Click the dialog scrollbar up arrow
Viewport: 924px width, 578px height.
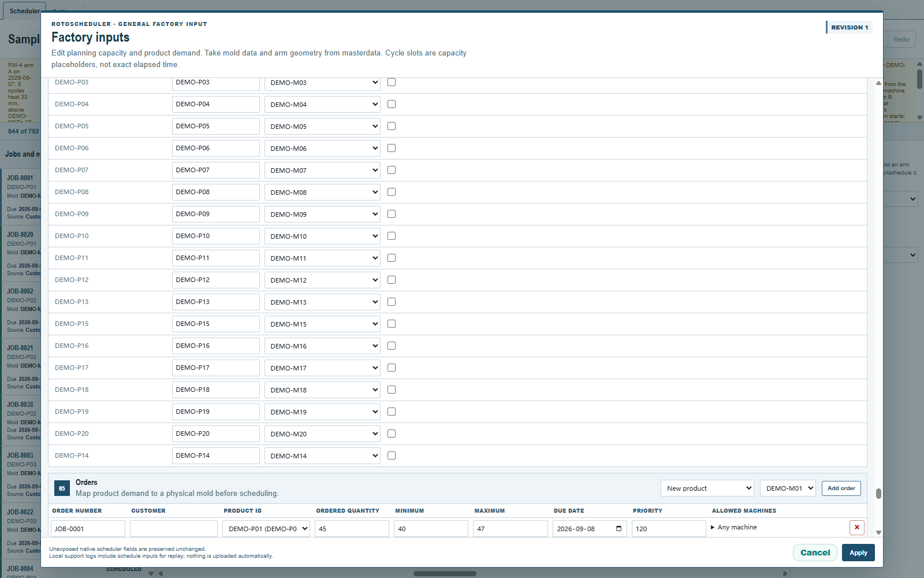tap(878, 83)
